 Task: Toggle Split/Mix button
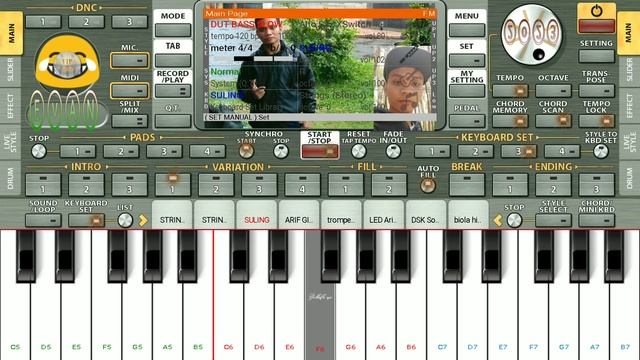(129, 121)
